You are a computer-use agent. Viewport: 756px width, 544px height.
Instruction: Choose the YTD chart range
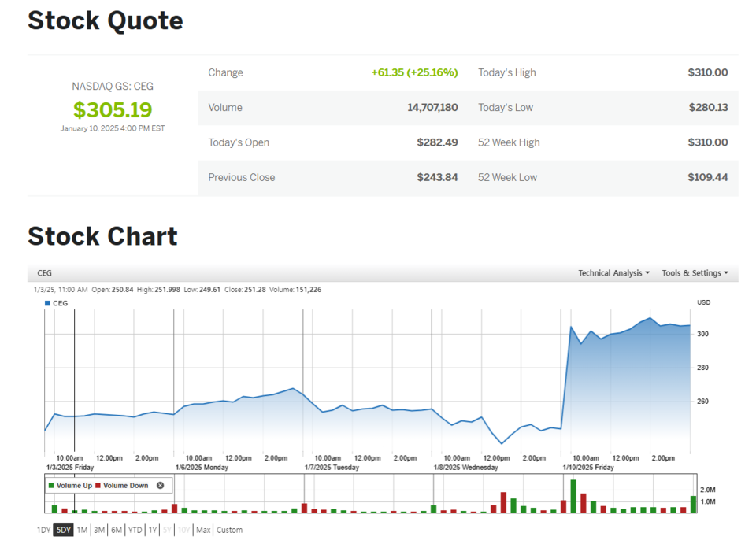pos(135,530)
